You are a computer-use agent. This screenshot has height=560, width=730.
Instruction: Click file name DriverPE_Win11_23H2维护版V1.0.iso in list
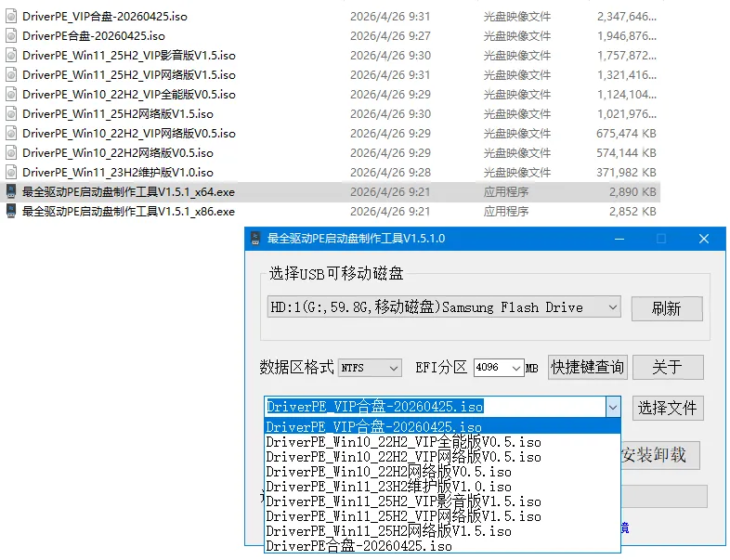[118, 173]
